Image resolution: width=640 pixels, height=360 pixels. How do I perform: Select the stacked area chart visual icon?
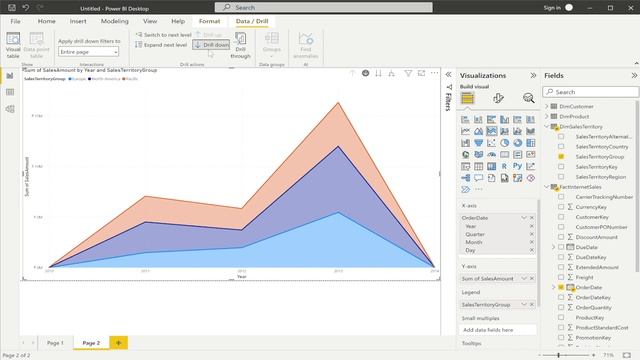[x=491, y=131]
